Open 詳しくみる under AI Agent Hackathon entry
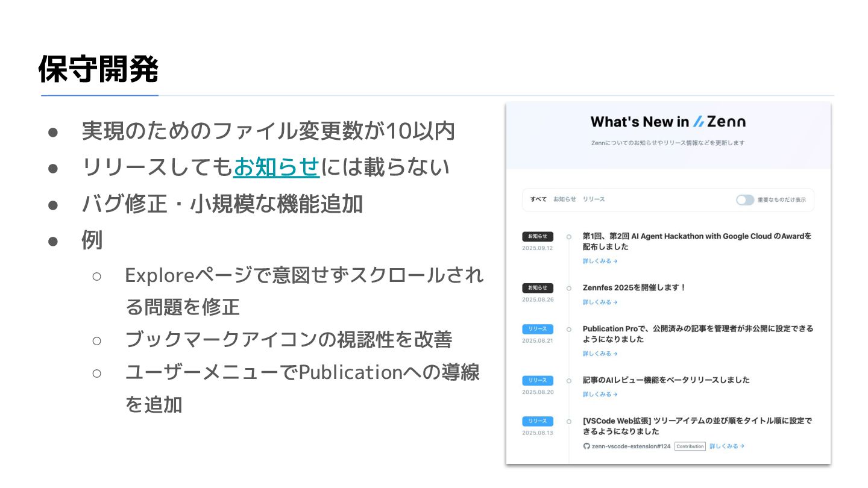Image resolution: width=868 pixels, height=488 pixels. [x=600, y=261]
